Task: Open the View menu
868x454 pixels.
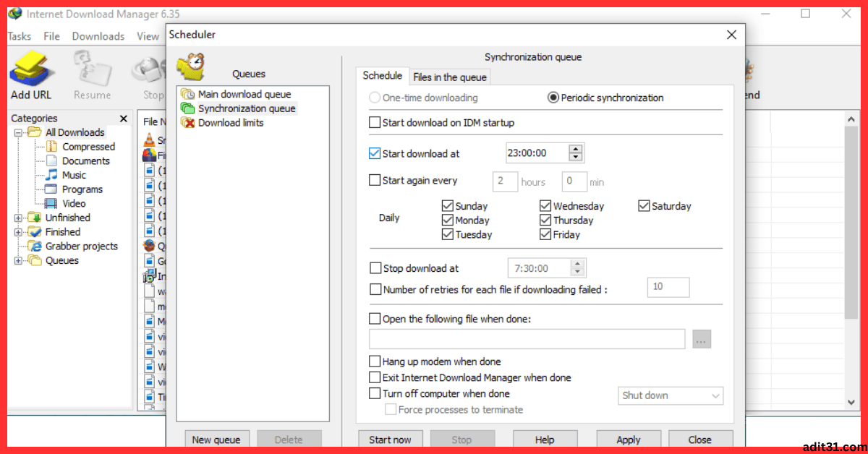Action: tap(148, 36)
